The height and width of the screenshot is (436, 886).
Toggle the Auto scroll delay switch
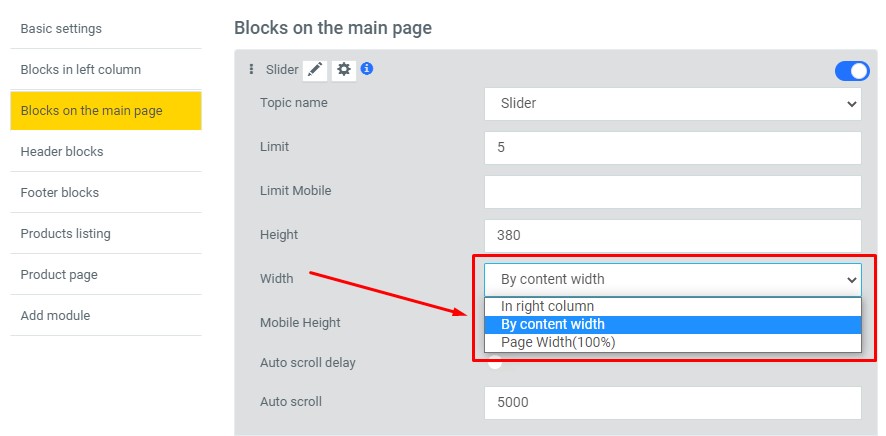495,362
